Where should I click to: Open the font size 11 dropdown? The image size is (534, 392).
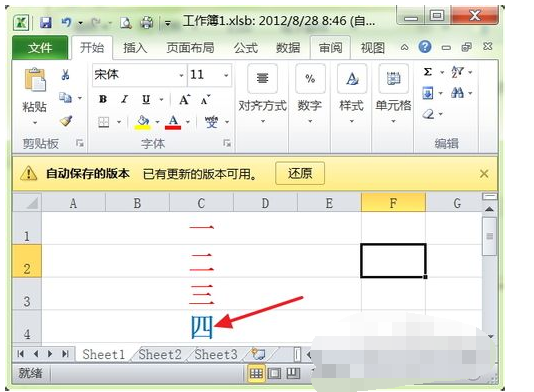coord(226,75)
